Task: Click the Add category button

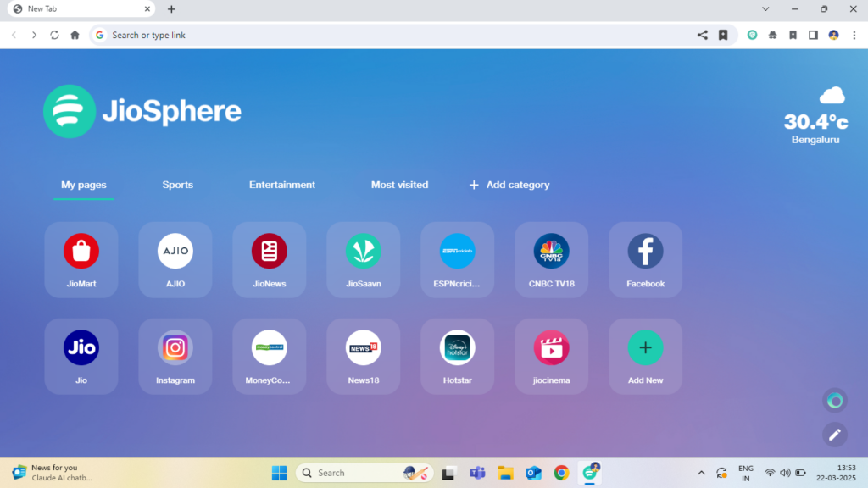Action: (509, 185)
